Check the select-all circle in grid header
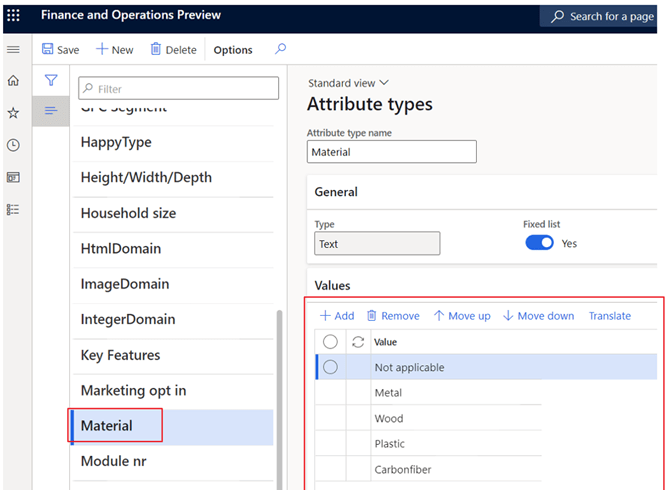The image size is (672, 490). click(x=330, y=342)
